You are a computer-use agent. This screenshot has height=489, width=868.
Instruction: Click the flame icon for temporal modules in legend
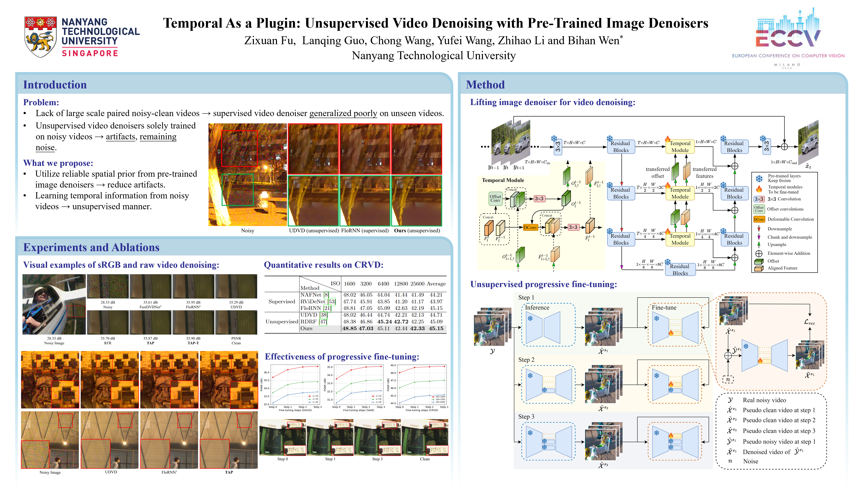[x=759, y=189]
